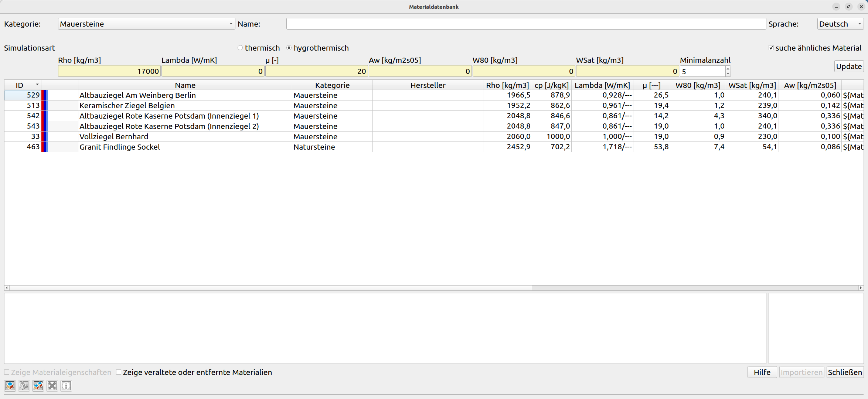Select the thermisch radio button
The width and height of the screenshot is (868, 399).
tap(240, 48)
